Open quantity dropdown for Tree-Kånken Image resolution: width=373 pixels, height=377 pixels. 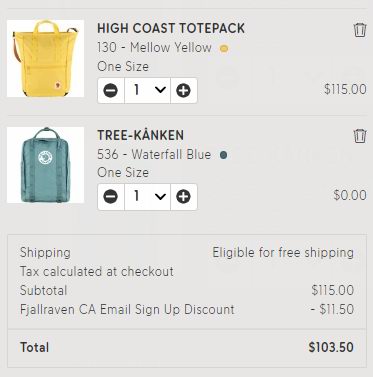147,197
